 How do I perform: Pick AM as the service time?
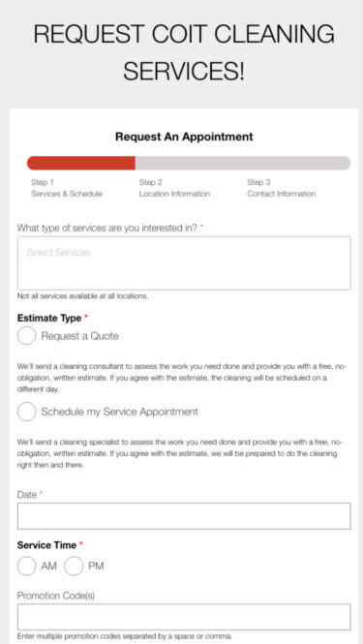click(27, 566)
